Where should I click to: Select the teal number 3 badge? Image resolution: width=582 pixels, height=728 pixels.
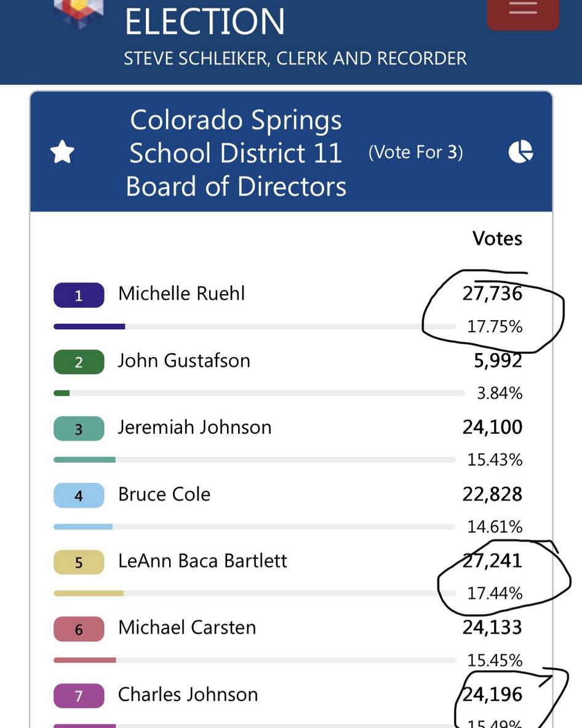pyautogui.click(x=79, y=429)
